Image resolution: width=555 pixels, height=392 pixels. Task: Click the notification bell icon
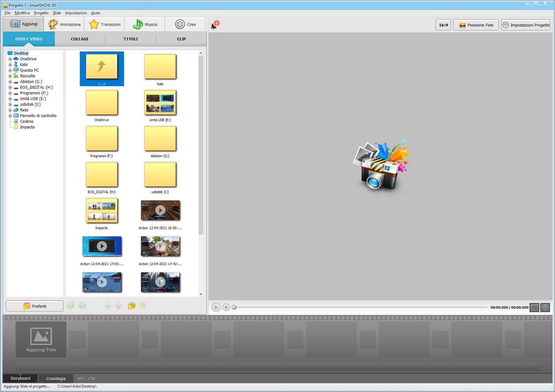214,25
